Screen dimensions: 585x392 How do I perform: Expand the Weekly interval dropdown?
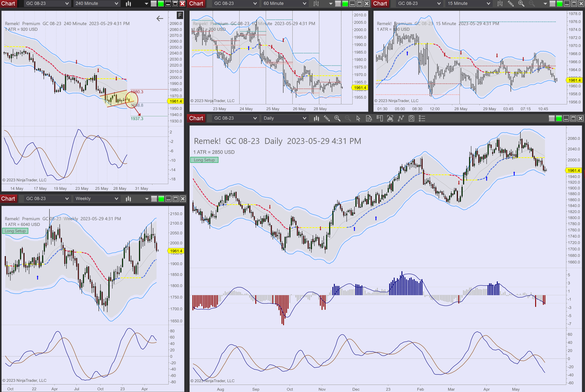coord(97,199)
